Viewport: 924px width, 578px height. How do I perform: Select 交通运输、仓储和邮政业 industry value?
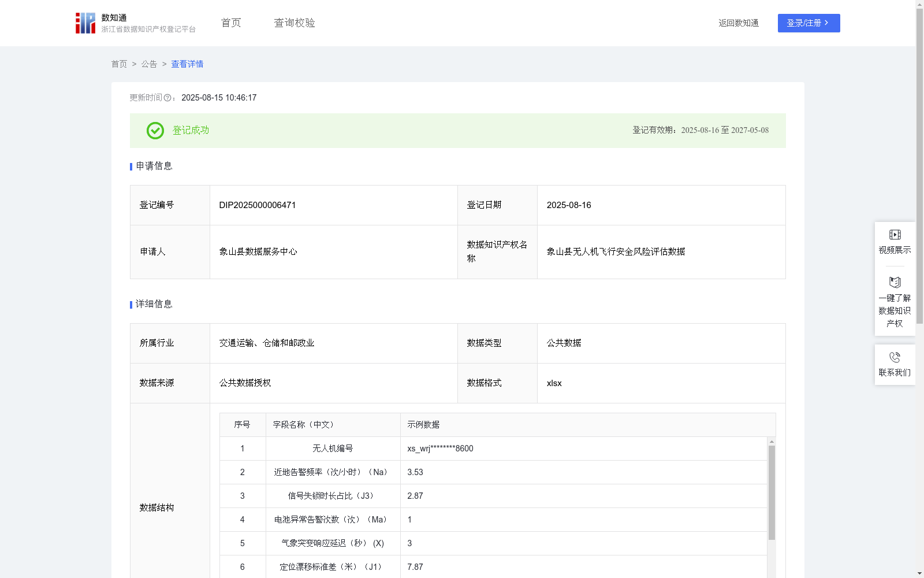pos(267,343)
